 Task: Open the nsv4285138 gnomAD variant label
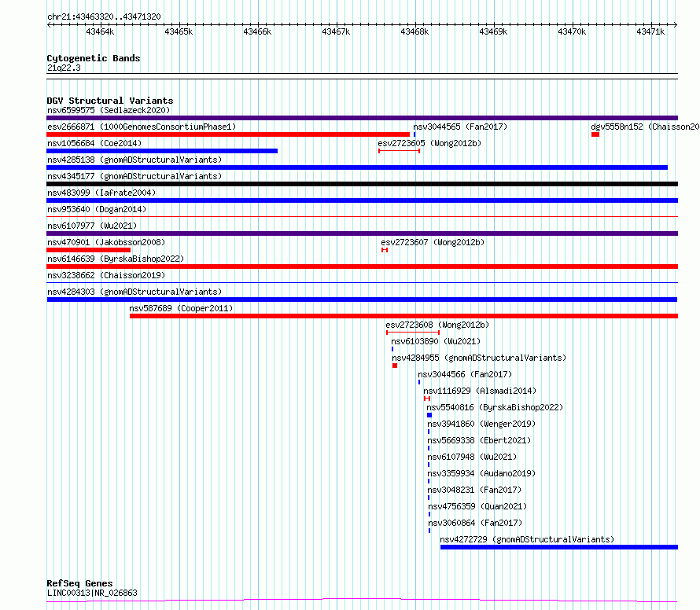[x=134, y=160]
